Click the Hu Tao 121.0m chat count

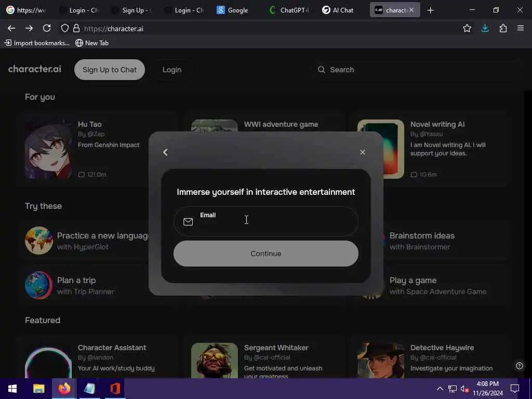(92, 175)
